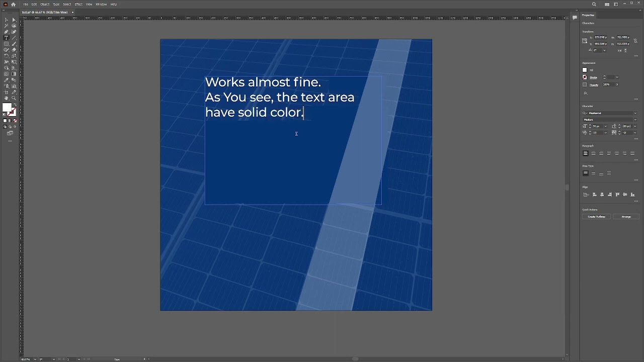
Task: Choose the Lasso tool
Action: click(14, 26)
